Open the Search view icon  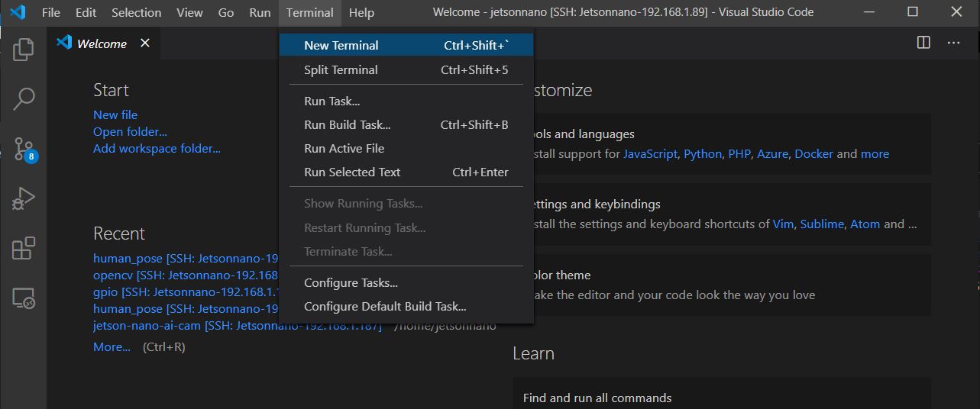[x=23, y=98]
